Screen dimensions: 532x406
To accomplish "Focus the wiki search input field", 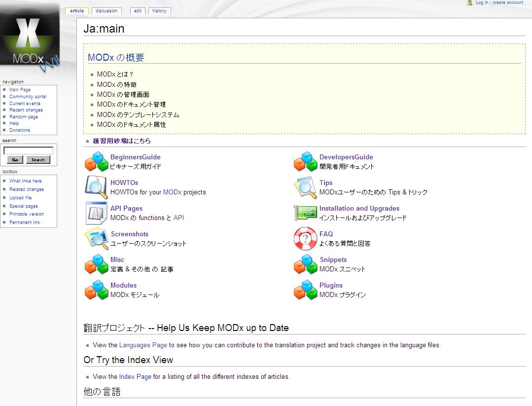I will [29, 151].
